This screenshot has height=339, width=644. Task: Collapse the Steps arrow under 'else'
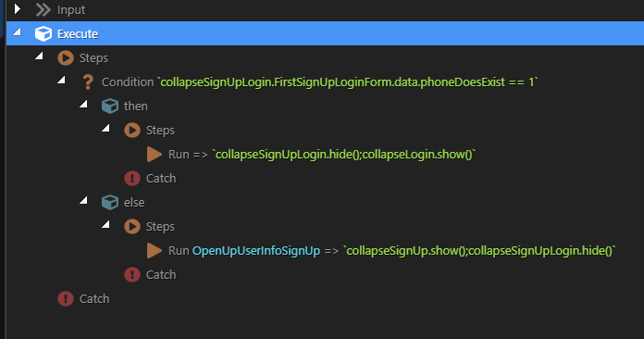click(x=105, y=224)
